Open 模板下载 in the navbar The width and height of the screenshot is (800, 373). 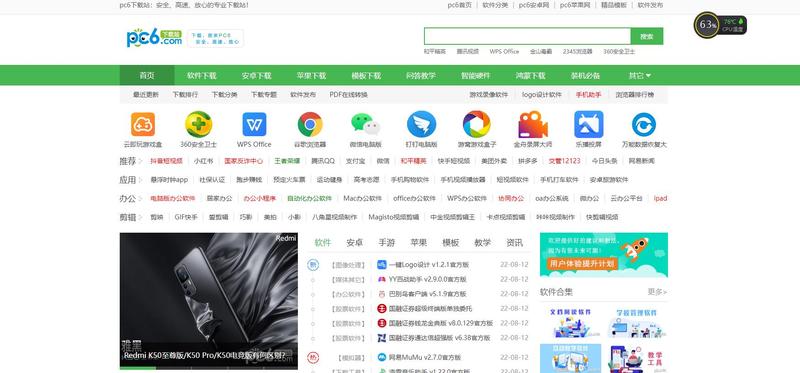pyautogui.click(x=366, y=76)
